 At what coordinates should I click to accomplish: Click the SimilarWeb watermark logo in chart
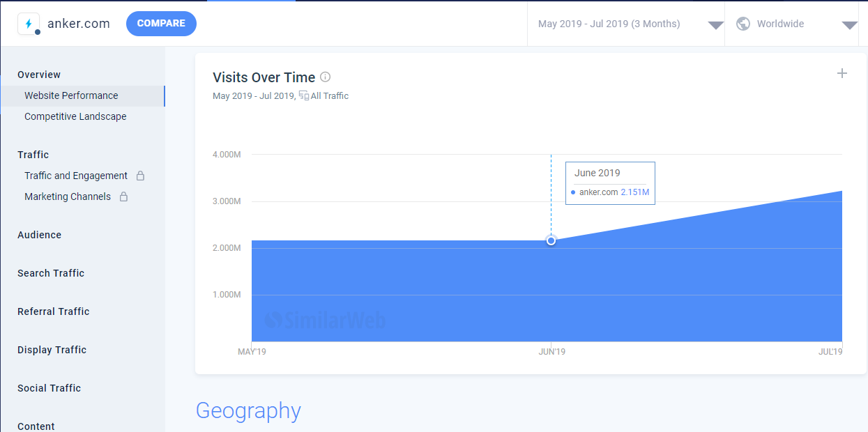point(325,320)
